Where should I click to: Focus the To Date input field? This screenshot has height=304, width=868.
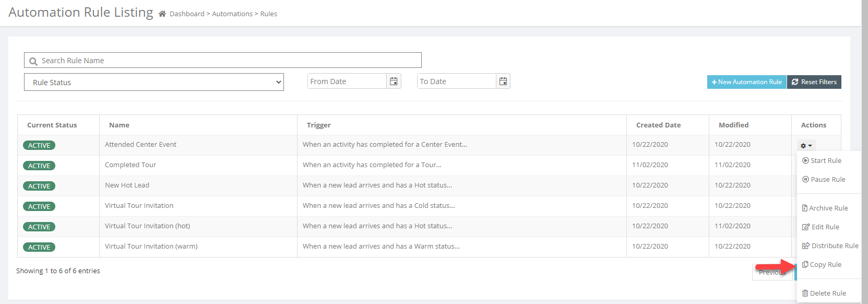[x=456, y=81]
